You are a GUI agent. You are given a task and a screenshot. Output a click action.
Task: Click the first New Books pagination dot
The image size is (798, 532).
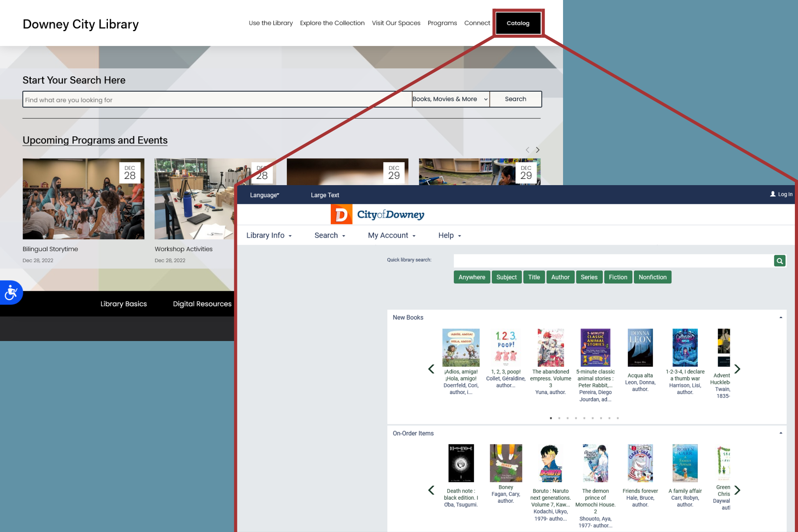551,418
